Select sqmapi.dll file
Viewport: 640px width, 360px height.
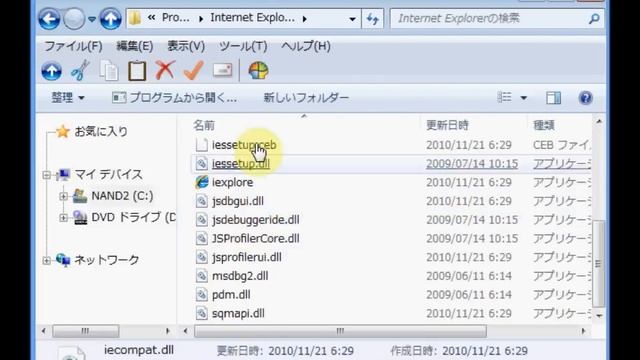pyautogui.click(x=238, y=314)
